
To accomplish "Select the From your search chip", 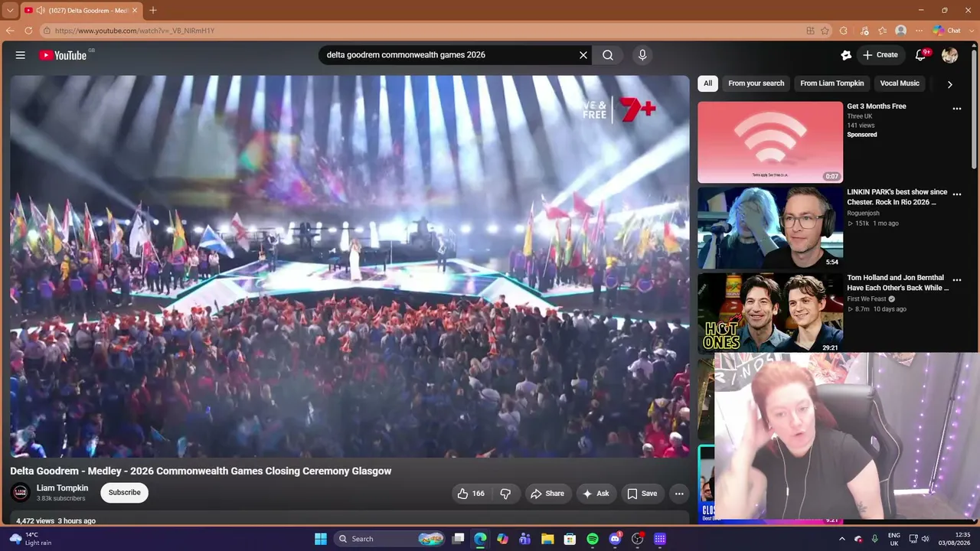I will pos(756,83).
